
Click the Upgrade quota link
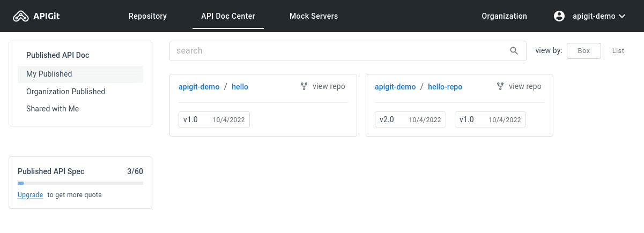[30, 195]
